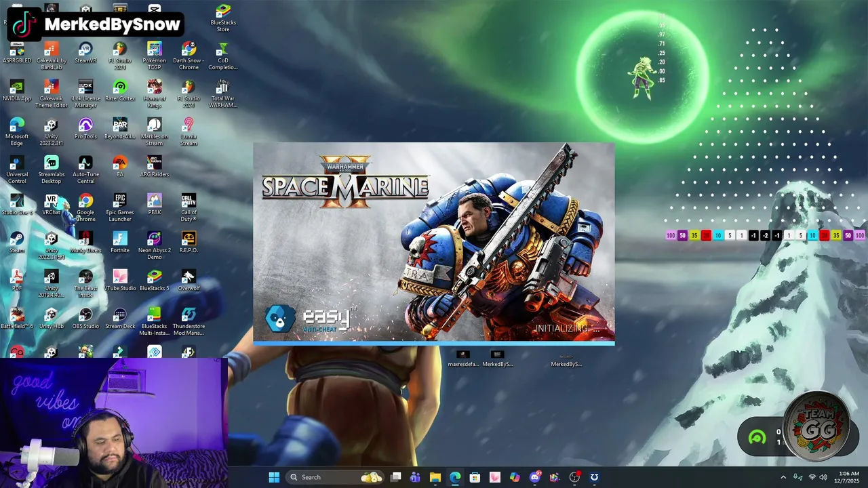Launch the EA app icon
The width and height of the screenshot is (868, 488).
(x=120, y=168)
